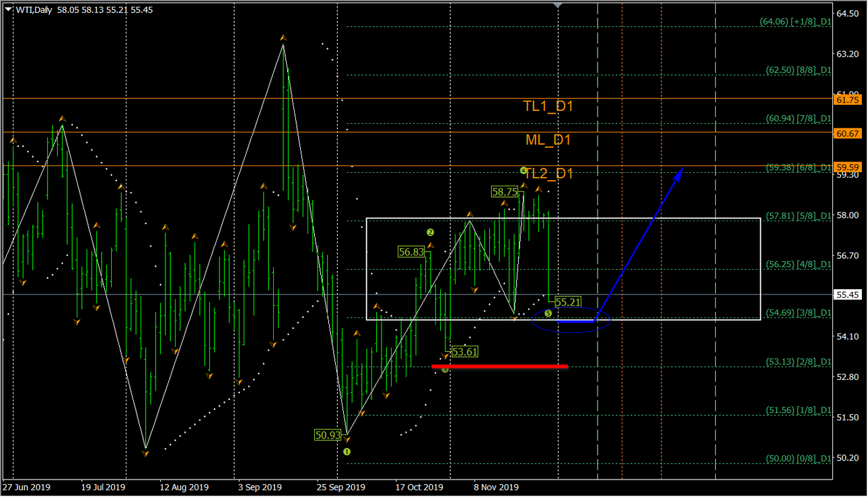This screenshot has width=868, height=497.
Task: Click the 52.80 value on price scale
Action: tap(847, 377)
